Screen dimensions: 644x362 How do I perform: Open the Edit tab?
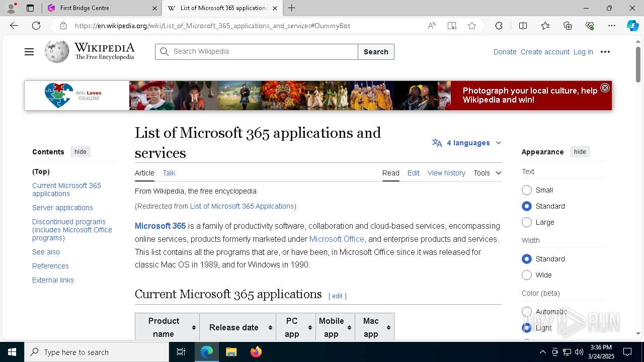click(x=414, y=173)
